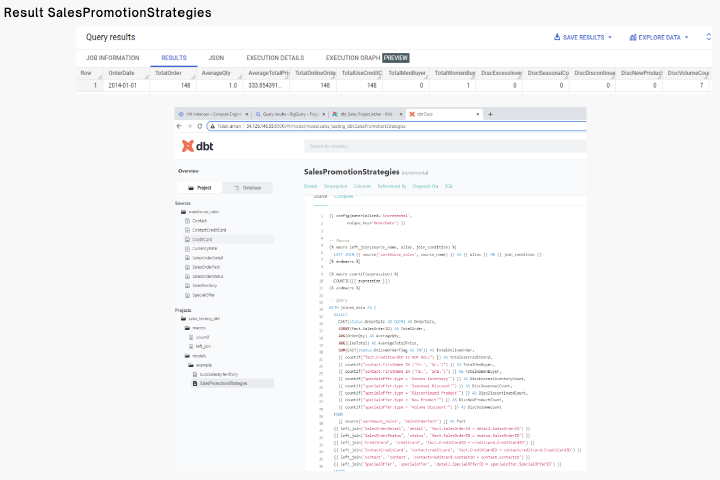This screenshot has width=720, height=480.
Task: Click the dbt logo icon
Action: click(x=187, y=146)
